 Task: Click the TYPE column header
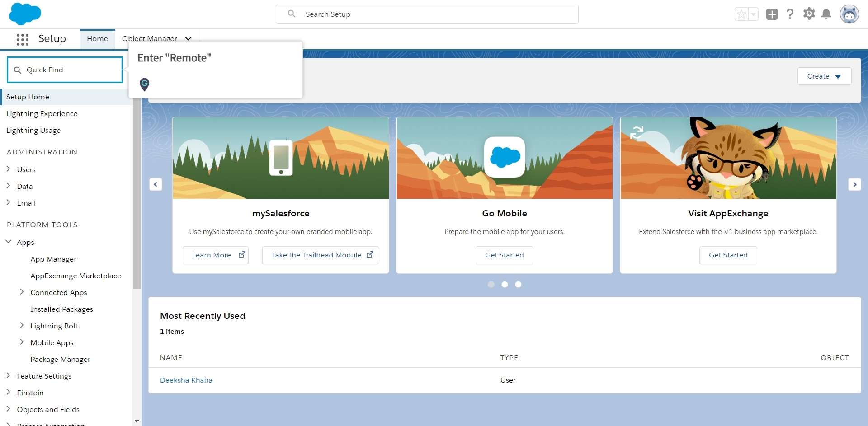[x=509, y=357]
